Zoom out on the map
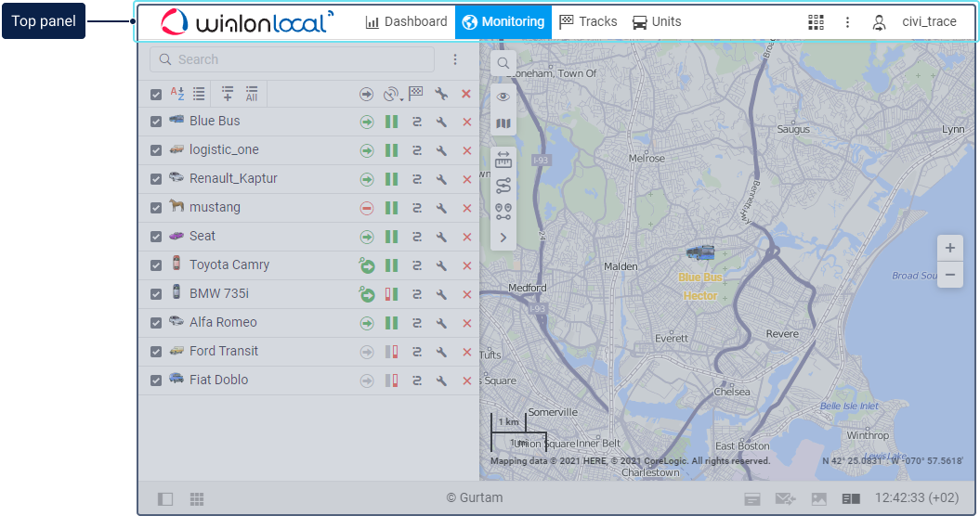The image size is (980, 516). pyautogui.click(x=950, y=275)
